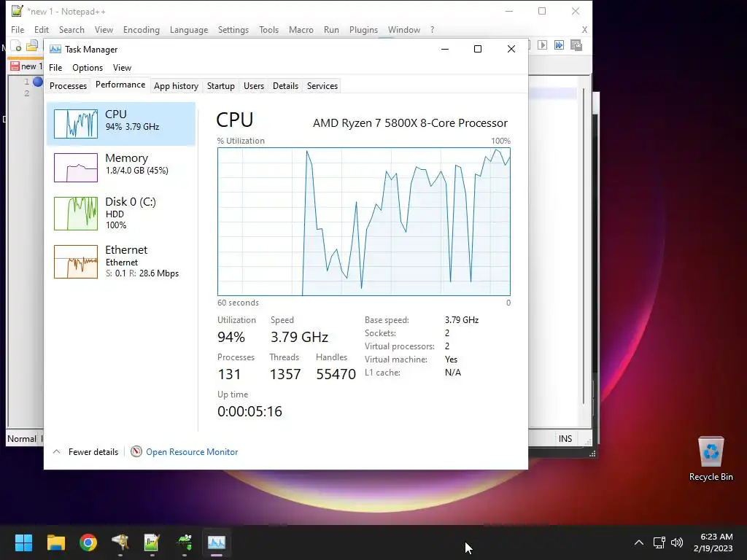Click the 94% utilization value
Image resolution: width=747 pixels, height=560 pixels.
231,337
